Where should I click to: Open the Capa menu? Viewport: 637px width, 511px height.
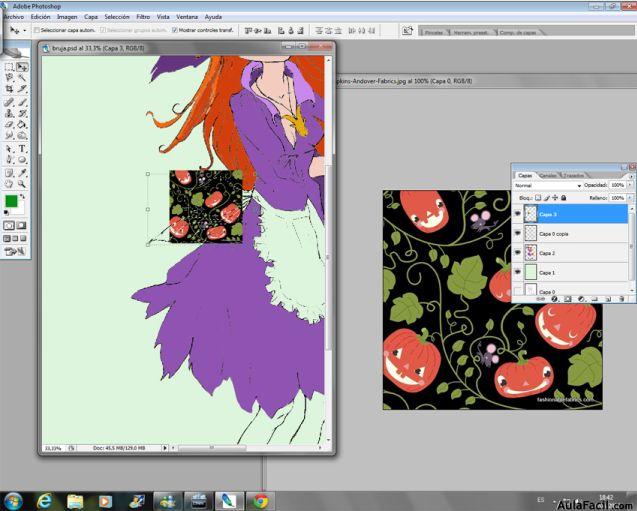[x=91, y=17]
